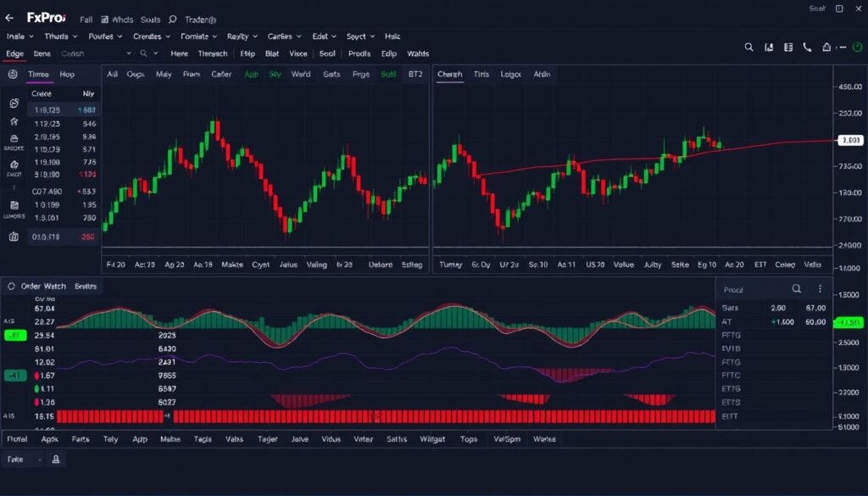Expand the first dropdown on the menu bar
Viewport: 868px width, 496px height.
pos(19,36)
